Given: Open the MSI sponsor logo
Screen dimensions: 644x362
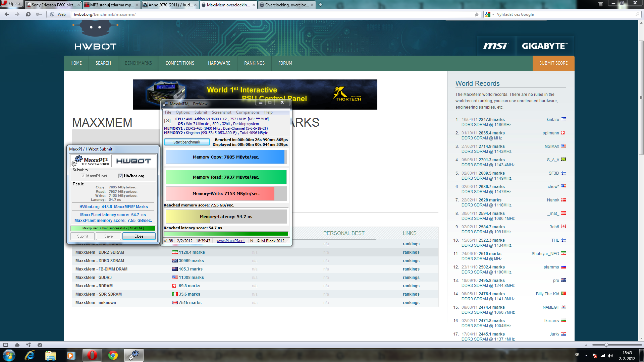Looking at the screenshot, I should click(x=496, y=46).
